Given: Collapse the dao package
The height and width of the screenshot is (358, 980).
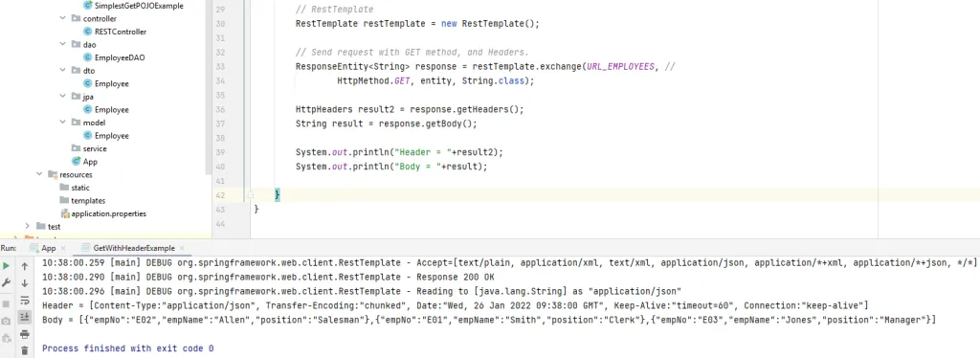Looking at the screenshot, I should [x=62, y=44].
